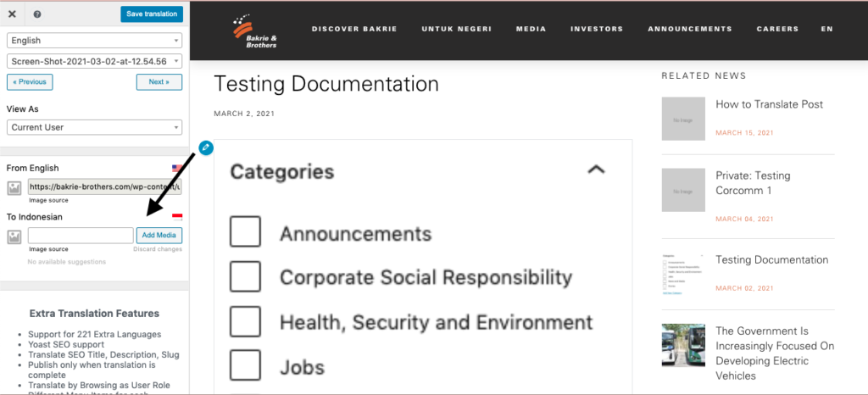
Task: Open the Discover Bakrie menu item
Action: click(354, 29)
